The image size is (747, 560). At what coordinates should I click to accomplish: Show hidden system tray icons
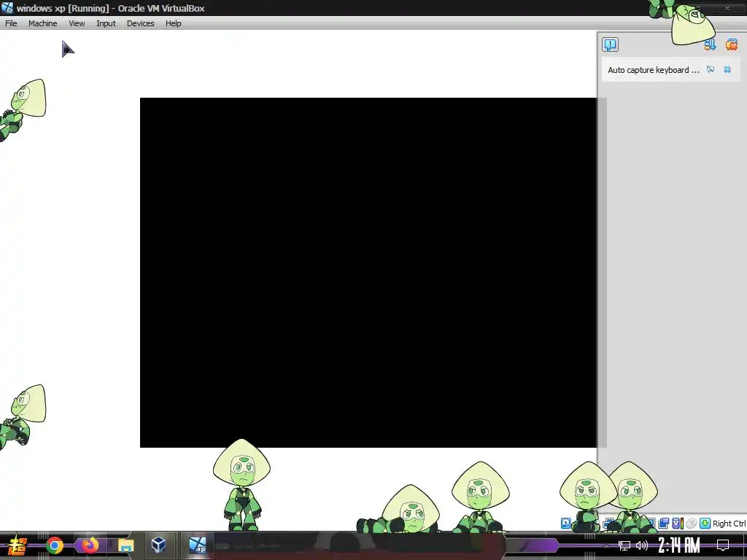(x=606, y=545)
